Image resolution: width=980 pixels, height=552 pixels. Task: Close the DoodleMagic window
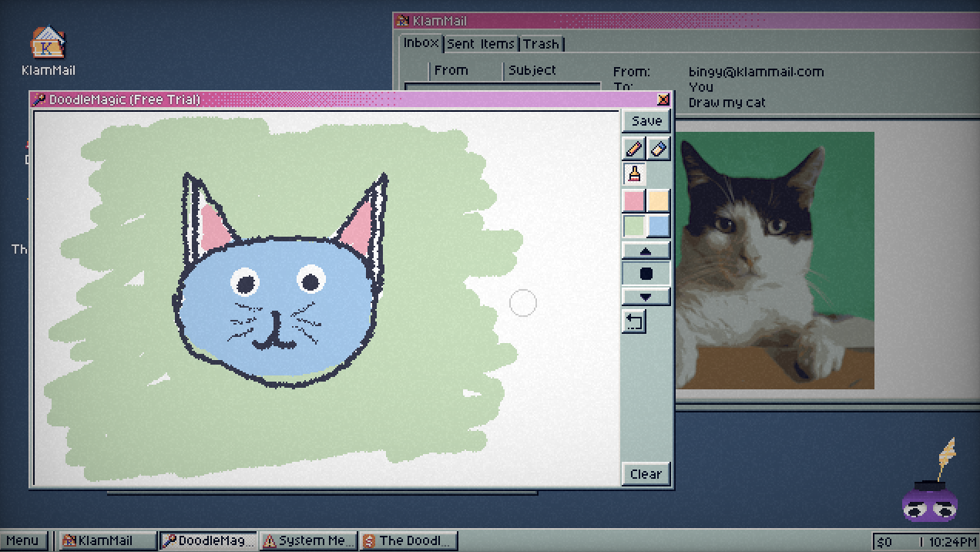pos(663,99)
